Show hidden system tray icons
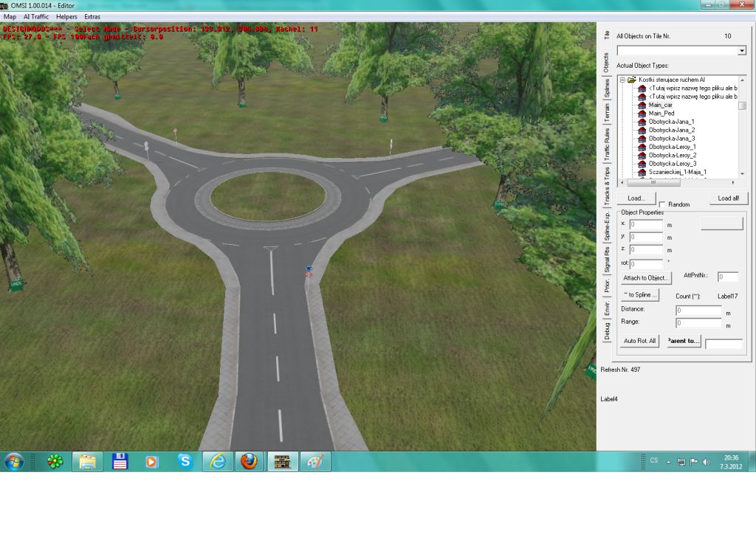Screen dimensions: 756x537 (668, 462)
